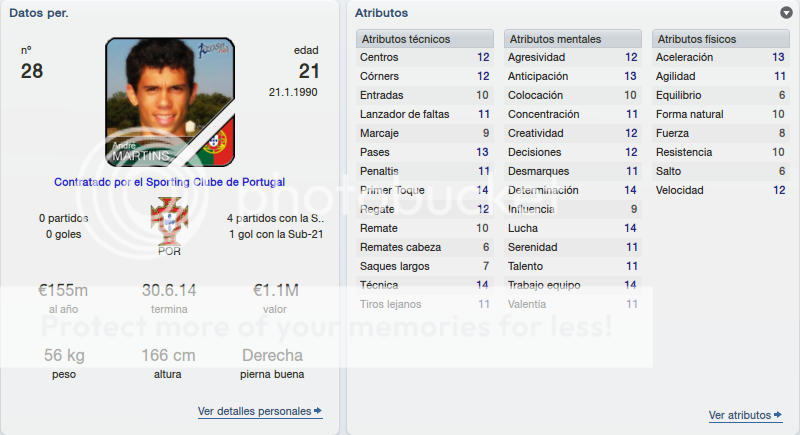Click arrow icon beside Ver detalles personales
This screenshot has width=800, height=435.
(x=318, y=411)
